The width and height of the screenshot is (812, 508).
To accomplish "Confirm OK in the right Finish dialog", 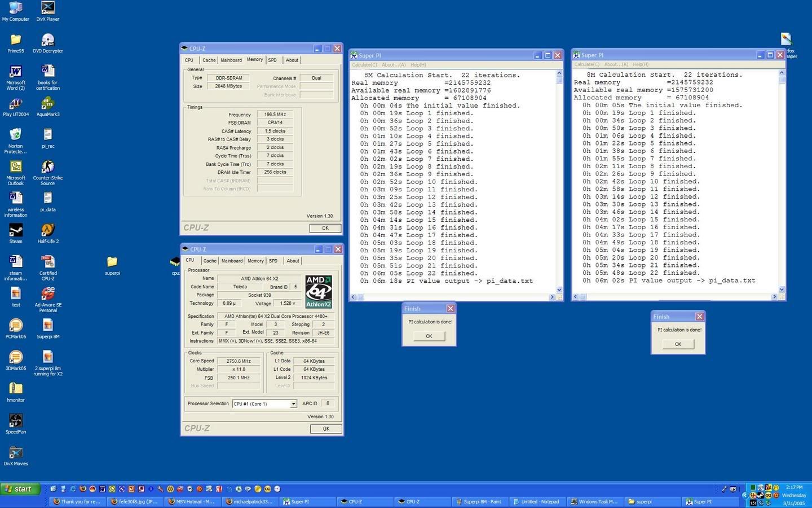I will tap(678, 344).
